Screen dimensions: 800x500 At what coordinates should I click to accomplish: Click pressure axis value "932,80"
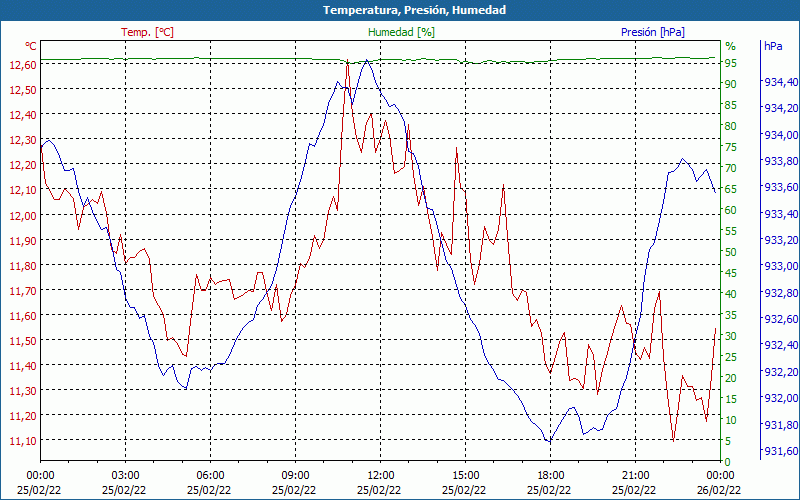point(781,292)
